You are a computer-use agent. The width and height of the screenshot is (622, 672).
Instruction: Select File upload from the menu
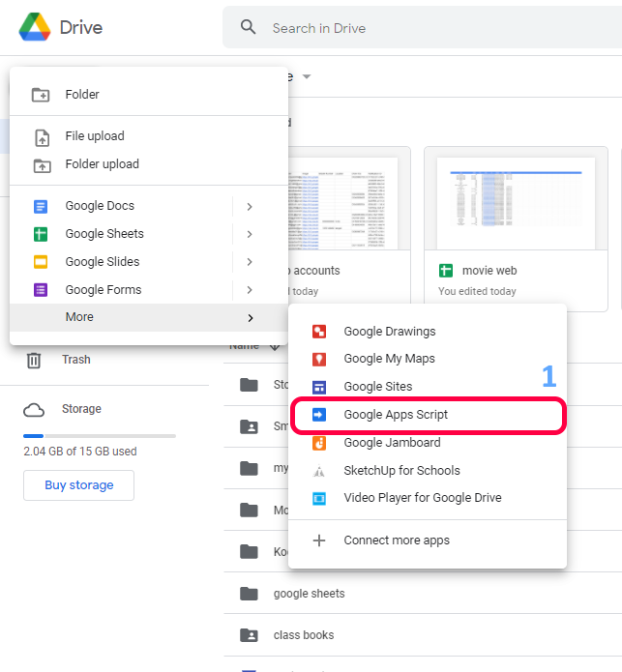[x=95, y=136]
